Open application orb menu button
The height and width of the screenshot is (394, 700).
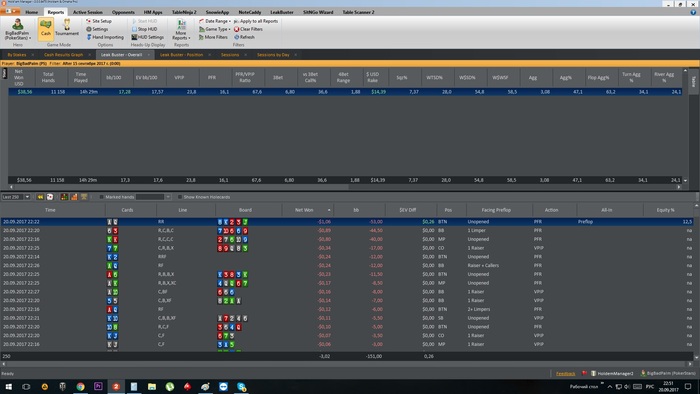[x=10, y=11]
